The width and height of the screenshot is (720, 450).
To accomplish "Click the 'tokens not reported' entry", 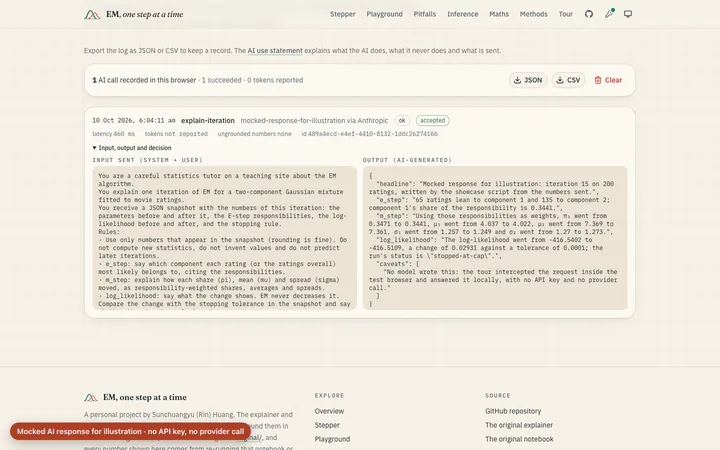I will 176,134.
